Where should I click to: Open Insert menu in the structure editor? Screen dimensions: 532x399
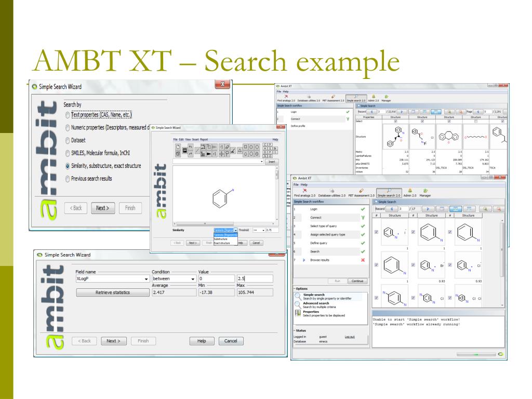pos(195,139)
